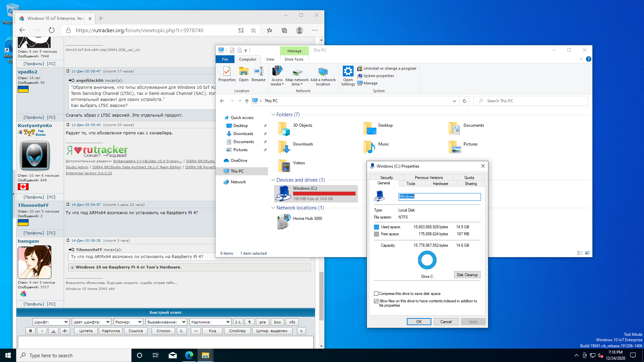The width and height of the screenshot is (644, 362).
Task: Select the Rename ribbon icon
Action: 258,74
